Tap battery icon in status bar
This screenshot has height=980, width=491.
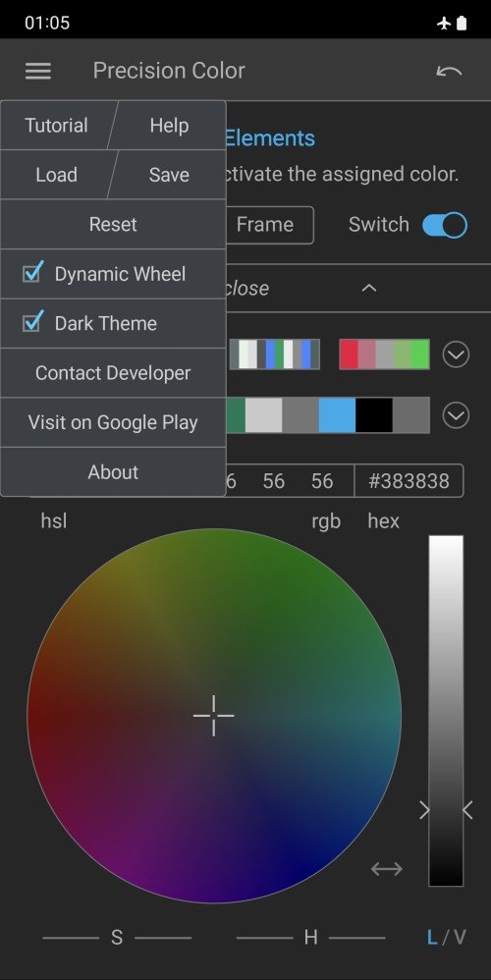click(462, 24)
